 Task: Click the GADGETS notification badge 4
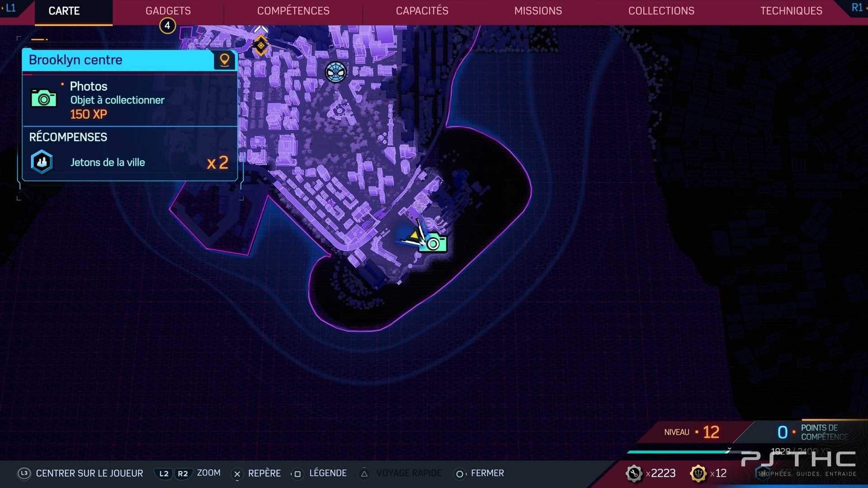tap(167, 26)
